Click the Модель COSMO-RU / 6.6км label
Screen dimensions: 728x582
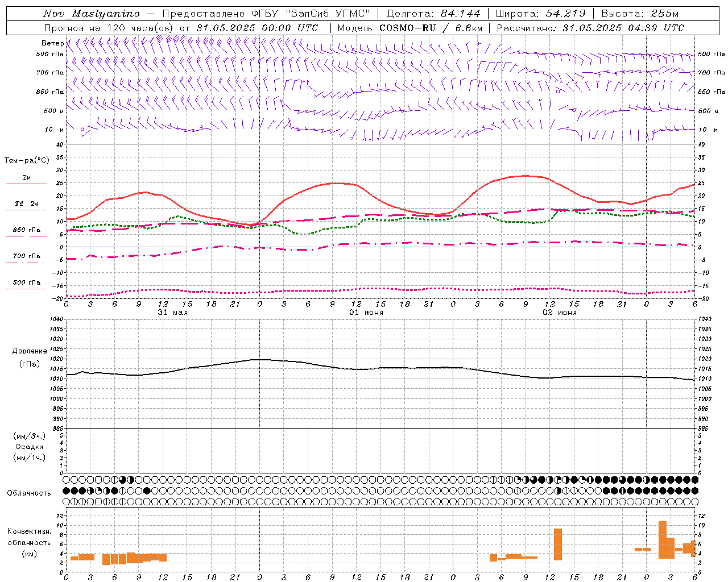(410, 28)
